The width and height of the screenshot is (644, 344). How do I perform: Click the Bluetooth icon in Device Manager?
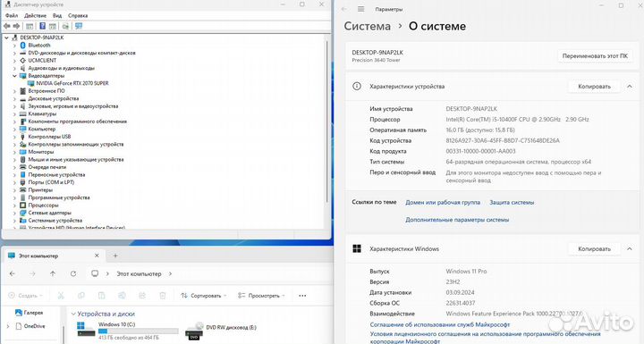pos(23,46)
